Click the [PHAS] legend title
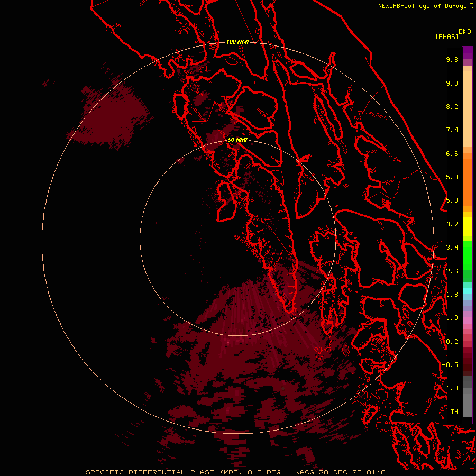The image size is (476, 476). [x=447, y=37]
